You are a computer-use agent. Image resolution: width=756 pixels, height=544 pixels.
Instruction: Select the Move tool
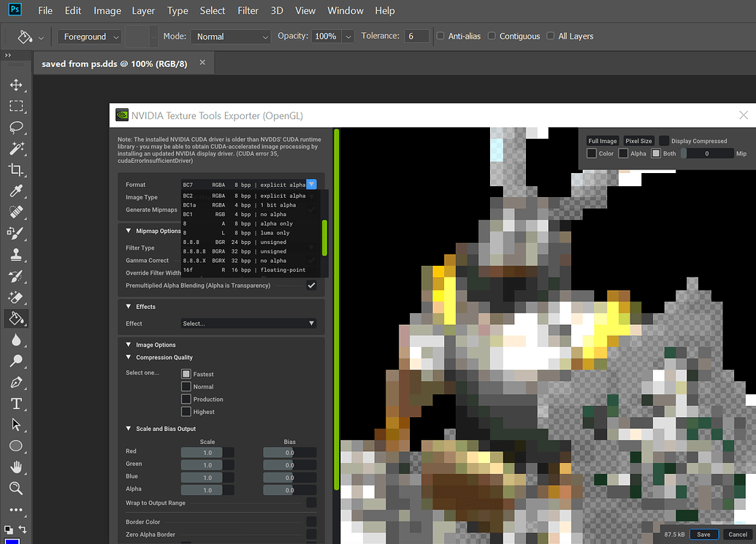(x=16, y=85)
